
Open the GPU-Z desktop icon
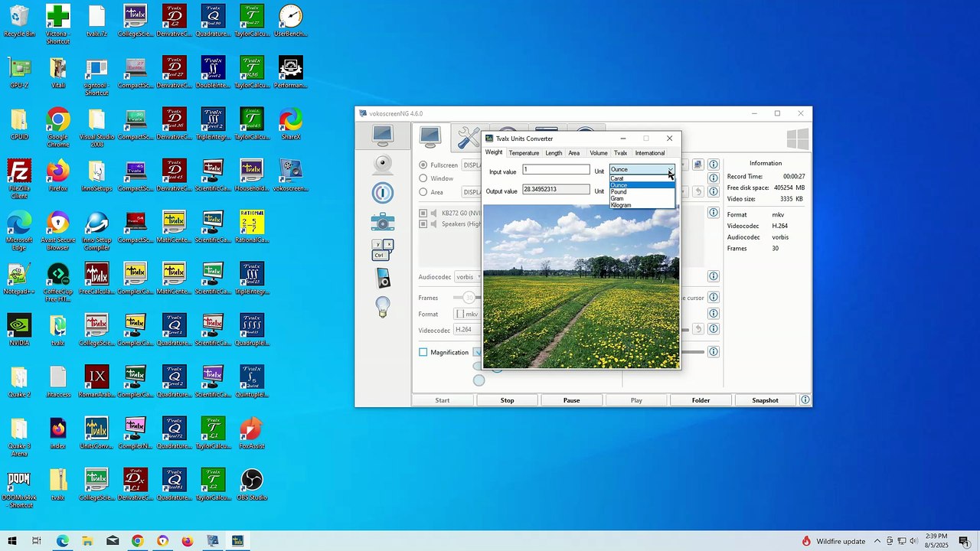coord(19,73)
